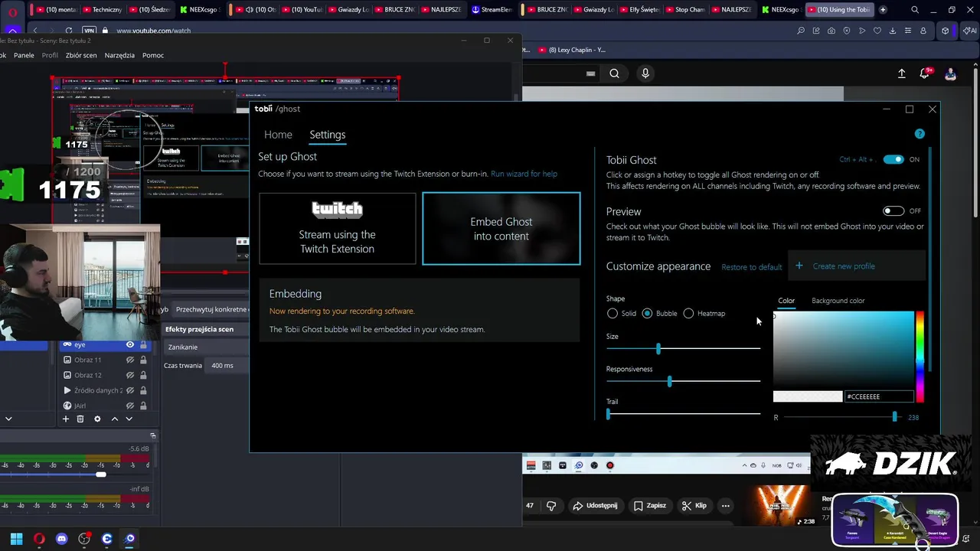The height and width of the screenshot is (551, 980).
Task: Open Opera from the taskbar
Action: point(39,539)
